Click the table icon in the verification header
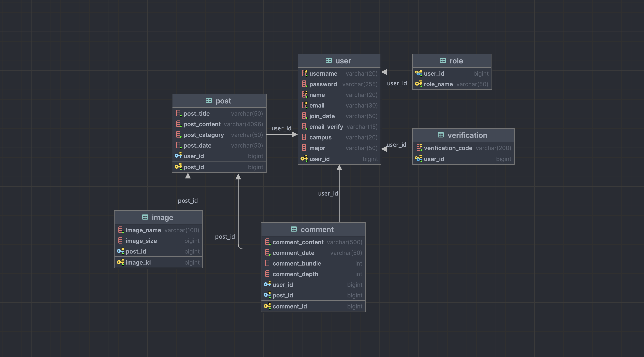This screenshot has width=644, height=357. (x=441, y=135)
